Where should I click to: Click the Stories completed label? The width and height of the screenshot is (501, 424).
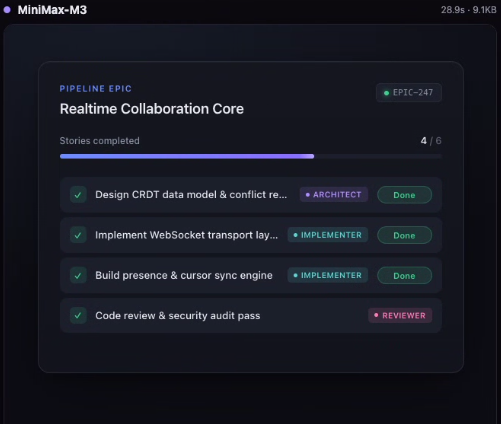[99, 141]
